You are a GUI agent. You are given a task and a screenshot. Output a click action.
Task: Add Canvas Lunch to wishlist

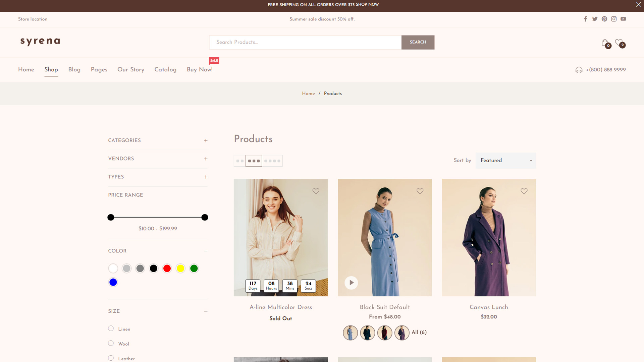524,191
